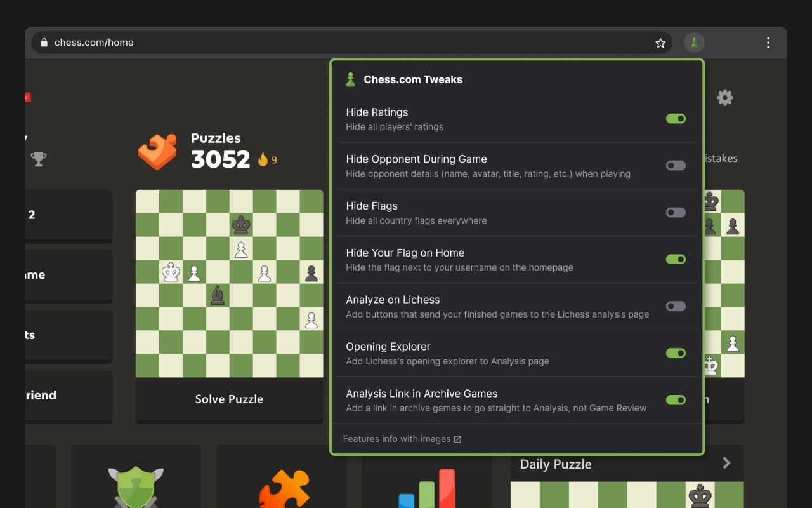Click the green pawn logo in Tweaks header
The image size is (812, 508).
(x=350, y=79)
